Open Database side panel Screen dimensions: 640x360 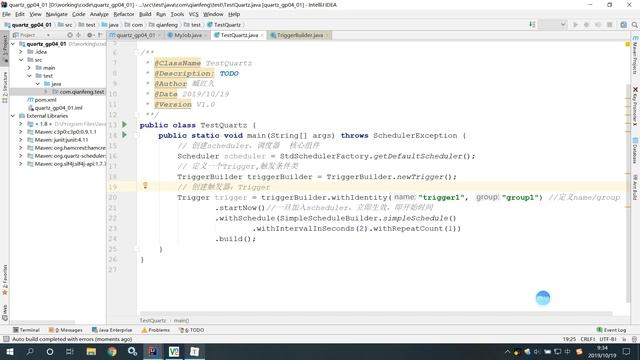click(x=635, y=151)
